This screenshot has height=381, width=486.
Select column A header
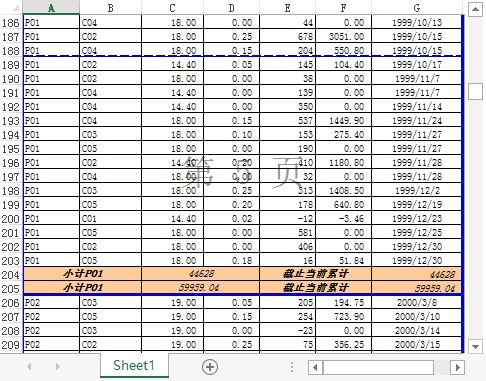[51, 8]
